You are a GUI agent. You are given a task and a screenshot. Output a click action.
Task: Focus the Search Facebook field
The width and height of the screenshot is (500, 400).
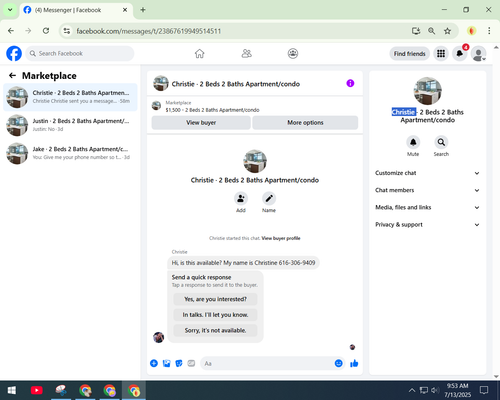pos(80,53)
